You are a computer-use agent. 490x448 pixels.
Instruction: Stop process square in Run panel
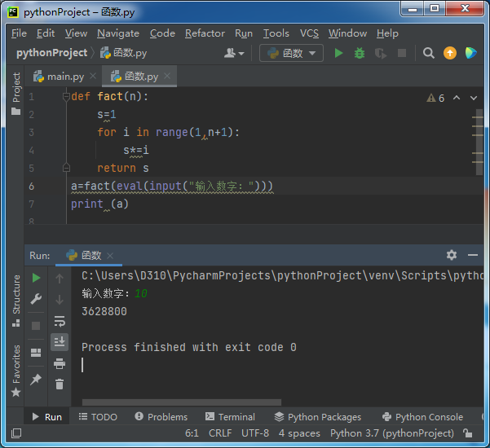(x=36, y=326)
